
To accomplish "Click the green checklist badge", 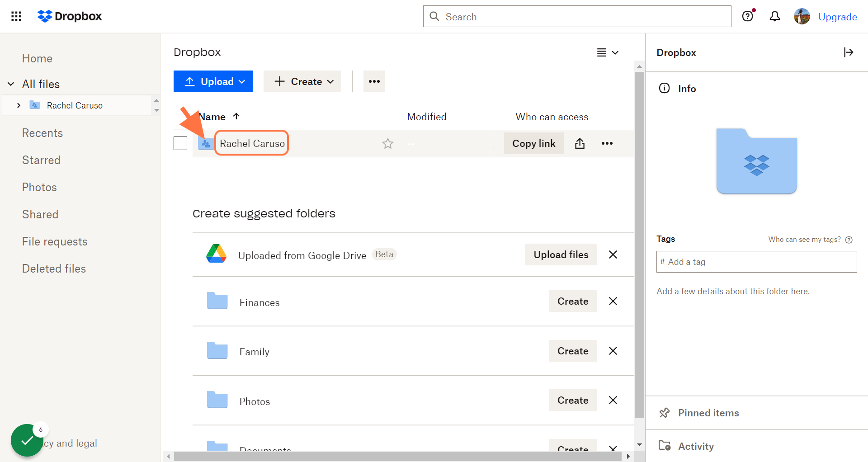I will point(27,440).
